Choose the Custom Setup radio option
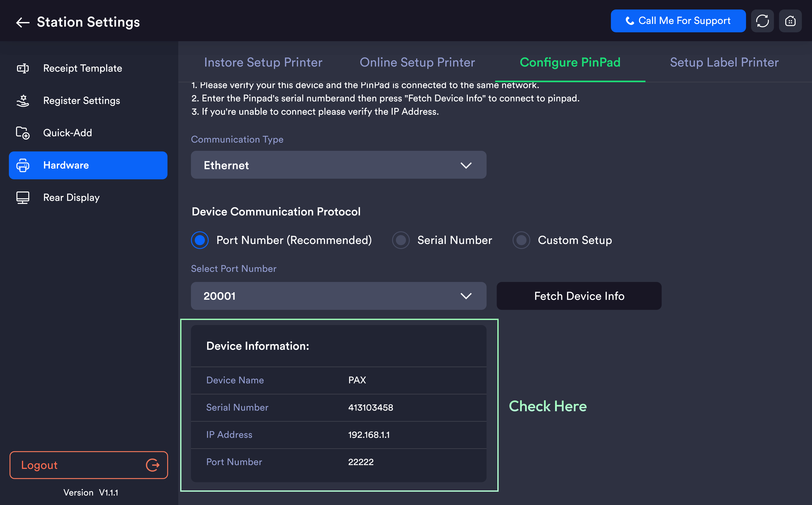This screenshot has height=505, width=812. click(521, 240)
